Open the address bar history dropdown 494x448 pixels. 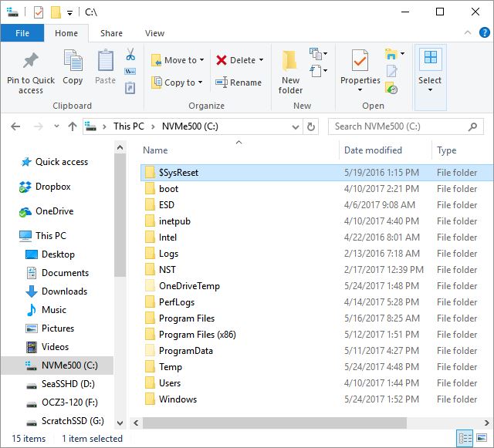coord(295,127)
